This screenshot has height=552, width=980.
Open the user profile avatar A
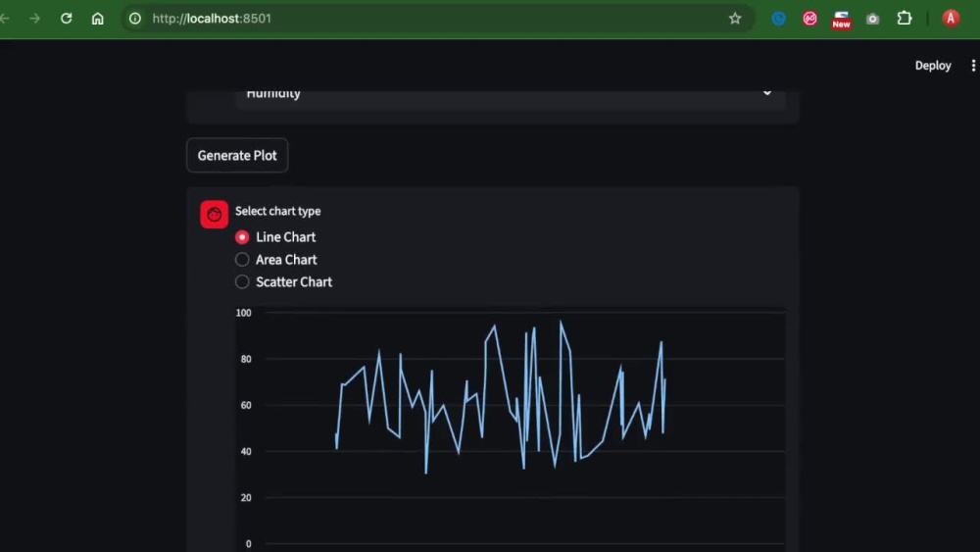pyautogui.click(x=951, y=18)
